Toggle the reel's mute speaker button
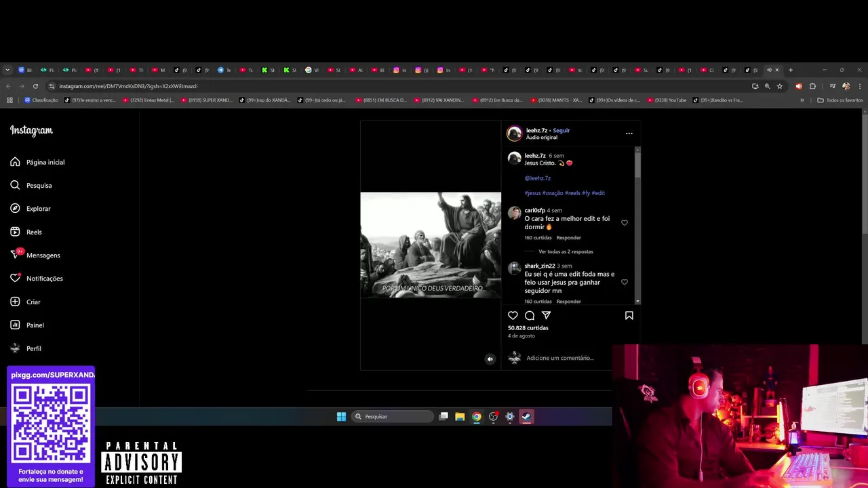 pyautogui.click(x=490, y=359)
